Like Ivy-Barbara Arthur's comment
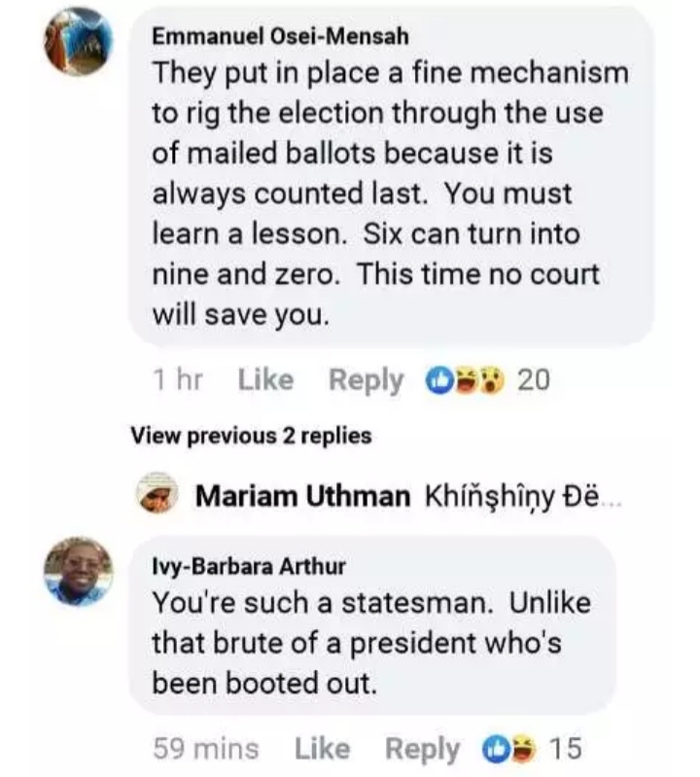 321,749
